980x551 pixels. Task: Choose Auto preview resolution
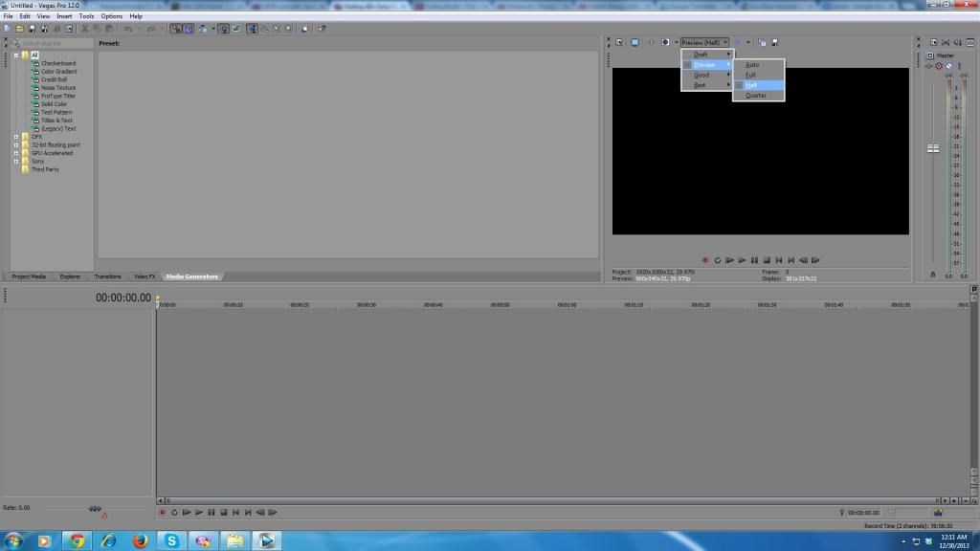(x=758, y=65)
